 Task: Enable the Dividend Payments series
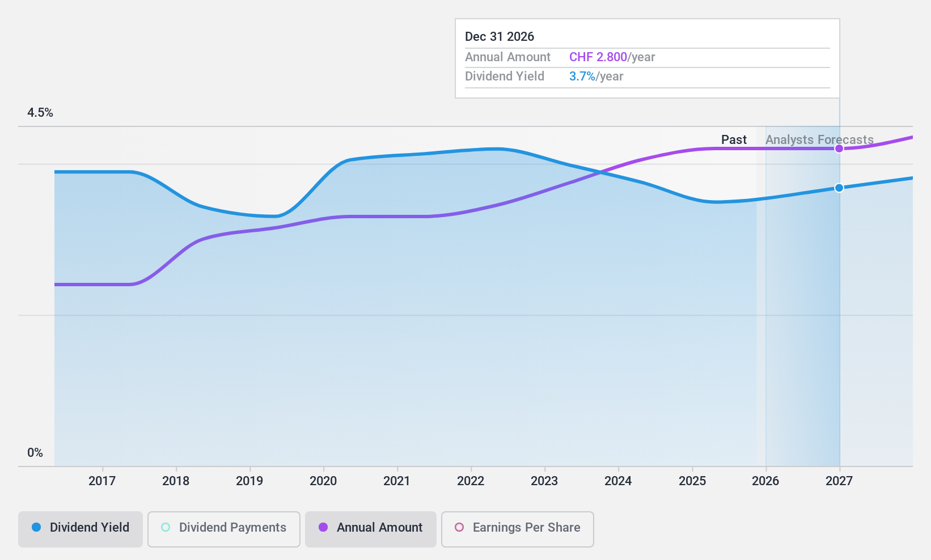223,528
